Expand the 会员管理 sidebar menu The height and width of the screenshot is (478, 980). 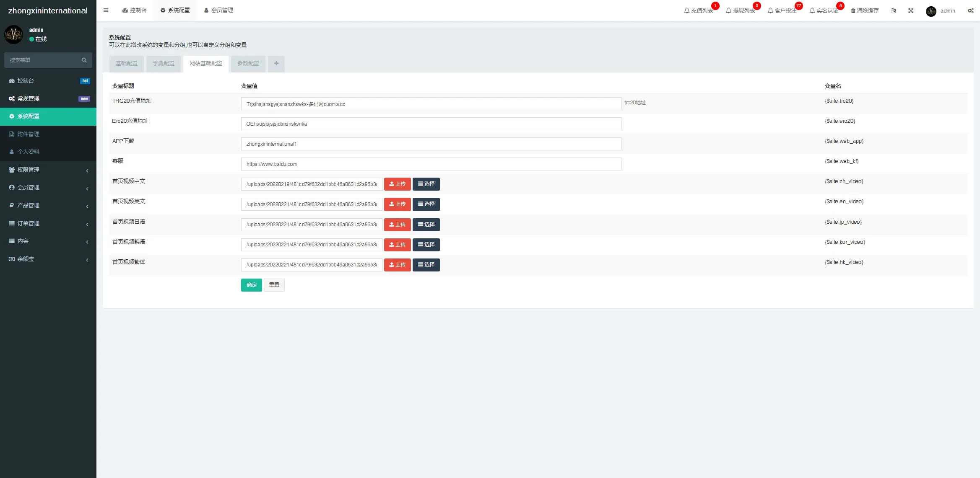(48, 187)
